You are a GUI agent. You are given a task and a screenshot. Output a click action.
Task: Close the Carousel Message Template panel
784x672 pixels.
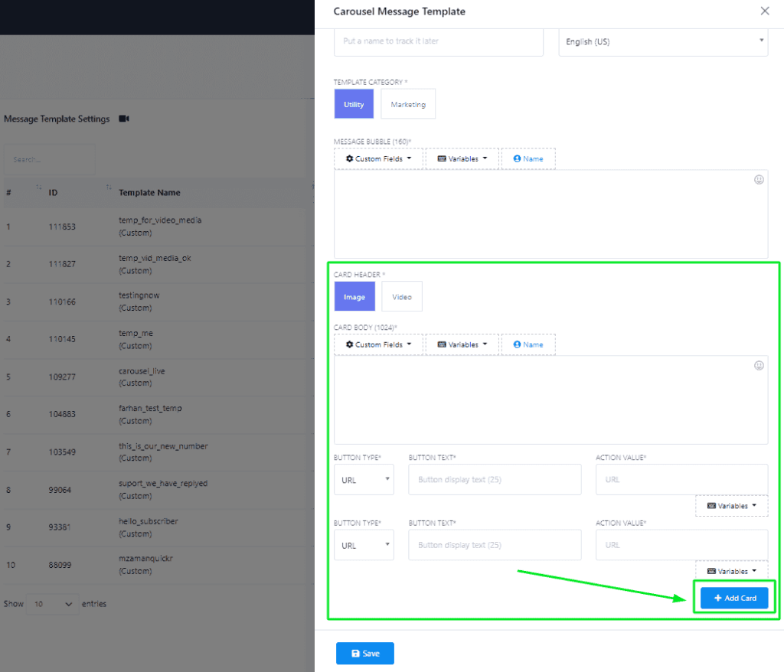[x=764, y=11]
